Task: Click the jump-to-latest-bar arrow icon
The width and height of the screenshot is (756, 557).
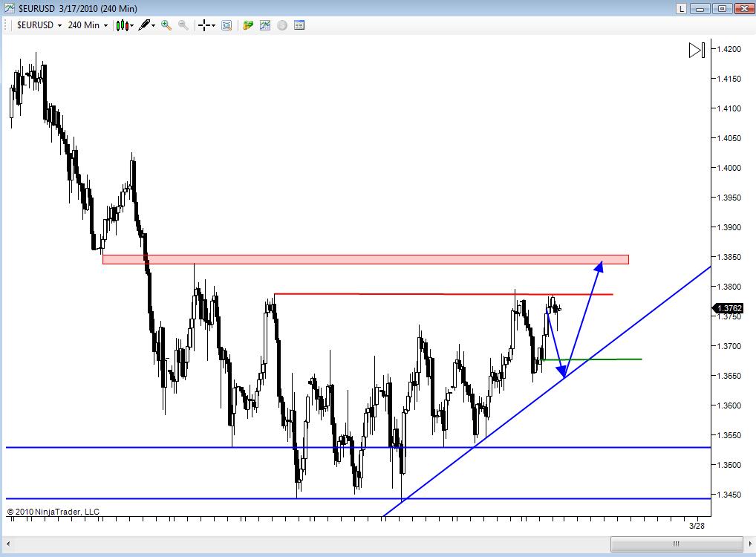Action: pos(697,51)
